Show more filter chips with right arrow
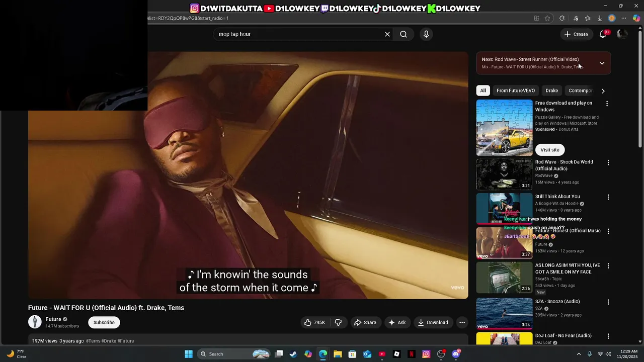The image size is (644, 362). click(603, 91)
